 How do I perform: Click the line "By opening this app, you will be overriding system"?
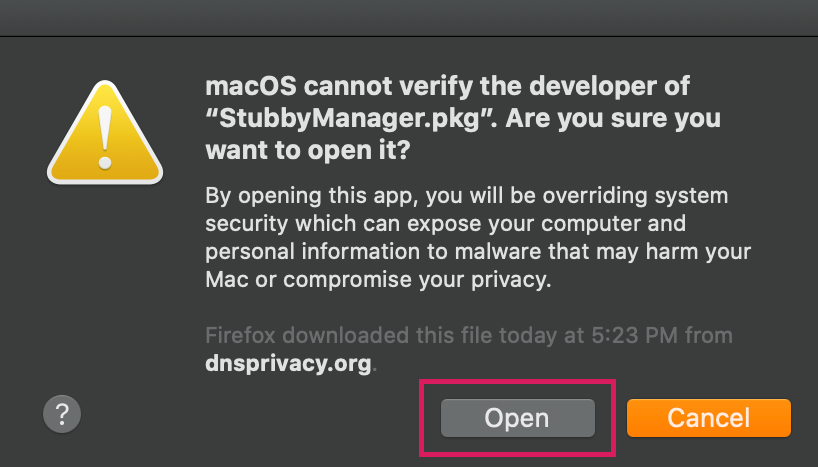pos(466,196)
